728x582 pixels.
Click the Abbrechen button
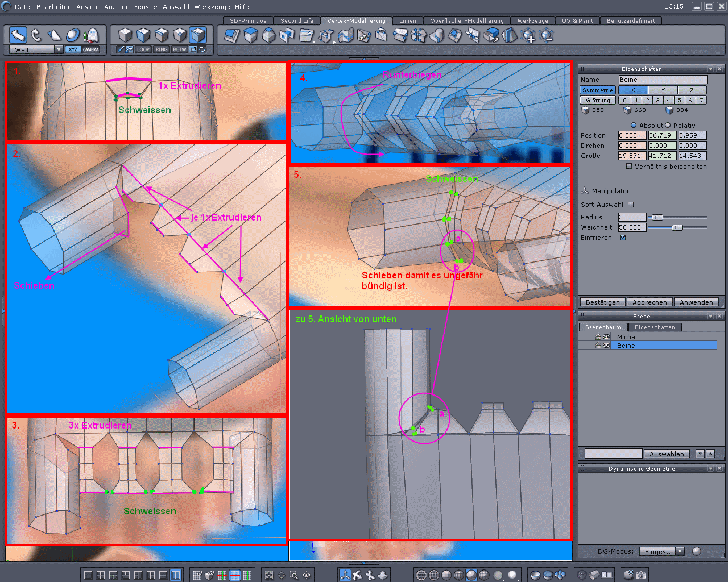coord(650,302)
